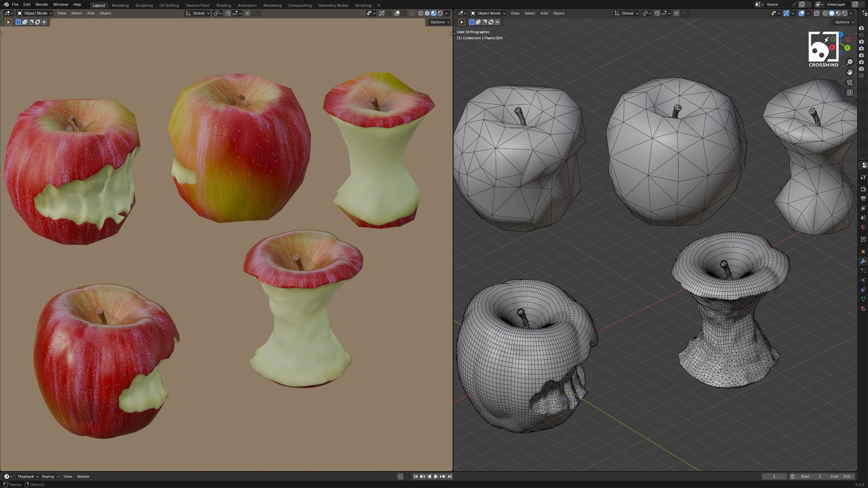Open Global transform orientation dropdown on right
The width and height of the screenshot is (868, 488).
click(x=627, y=13)
